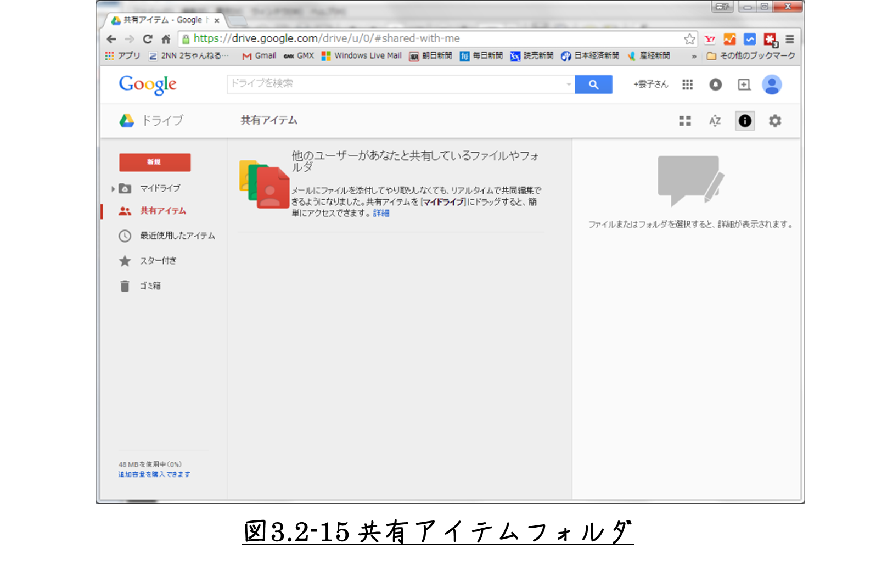
Task: Open the search options dropdown arrow
Action: coord(569,85)
